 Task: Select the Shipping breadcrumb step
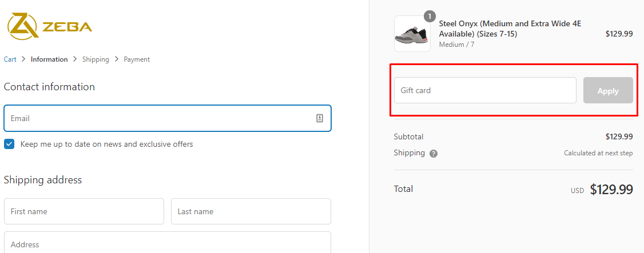(x=96, y=59)
